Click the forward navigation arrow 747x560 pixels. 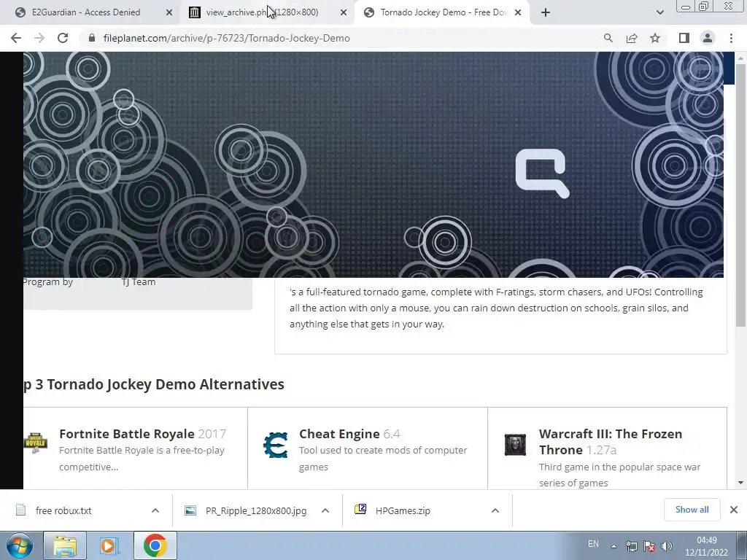pyautogui.click(x=39, y=38)
